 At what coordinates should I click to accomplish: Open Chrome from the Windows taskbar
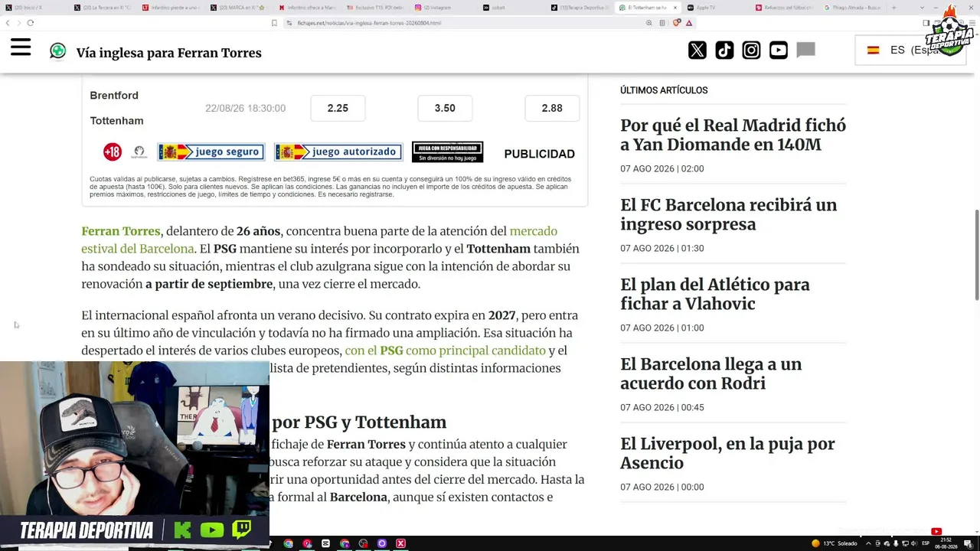[x=289, y=543]
